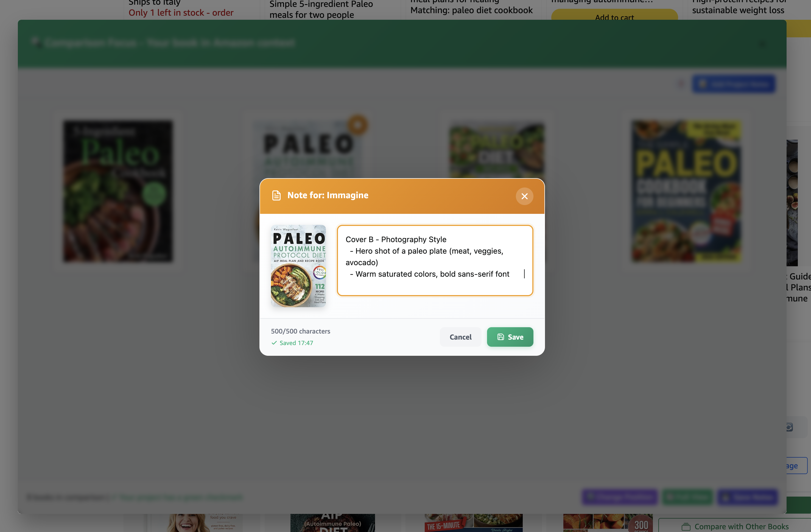Click the blurred purple button in the footer

620,497
